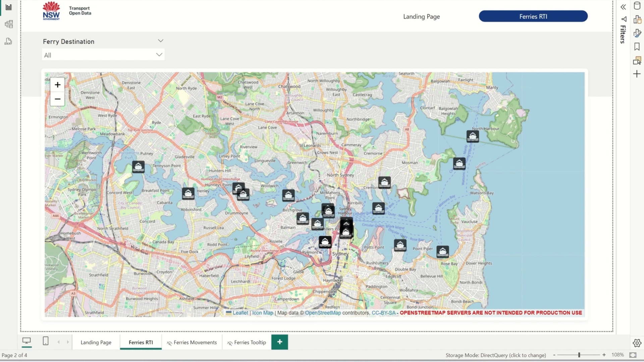
Task: Switch to mobile layout view
Action: [46, 341]
